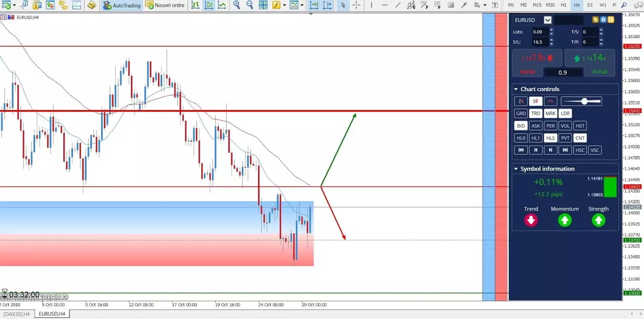Open the Terminal panel icon
The image size is (644, 319).
(x=76, y=5)
